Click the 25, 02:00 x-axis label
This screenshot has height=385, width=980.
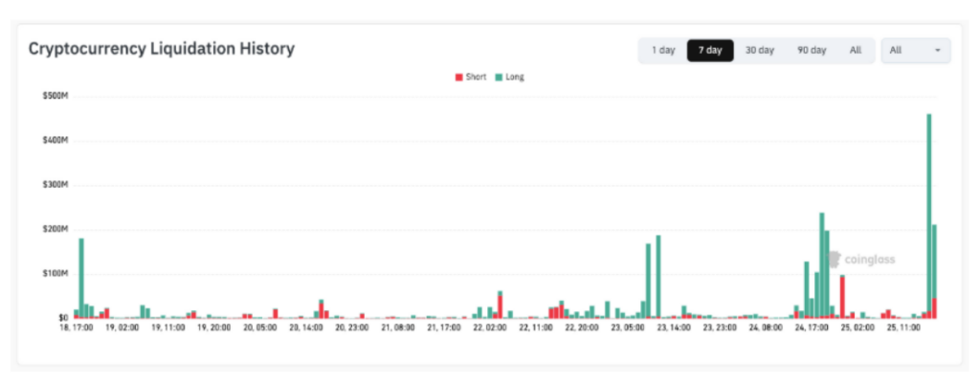pyautogui.click(x=858, y=327)
